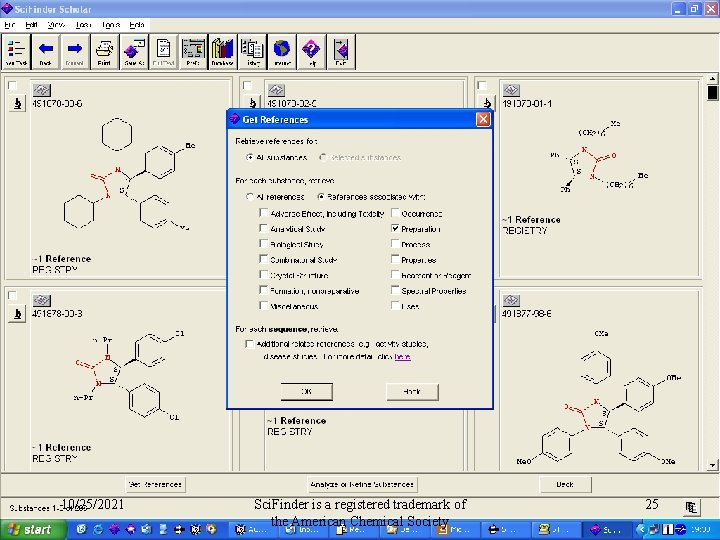Viewport: 720px width, 540px height.
Task: Follow the 'here' link for more details
Action: click(402, 356)
